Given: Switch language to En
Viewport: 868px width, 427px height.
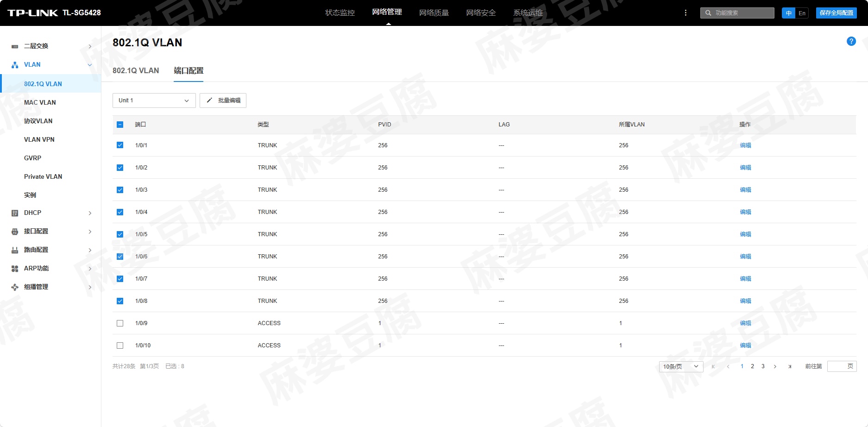Looking at the screenshot, I should [802, 13].
